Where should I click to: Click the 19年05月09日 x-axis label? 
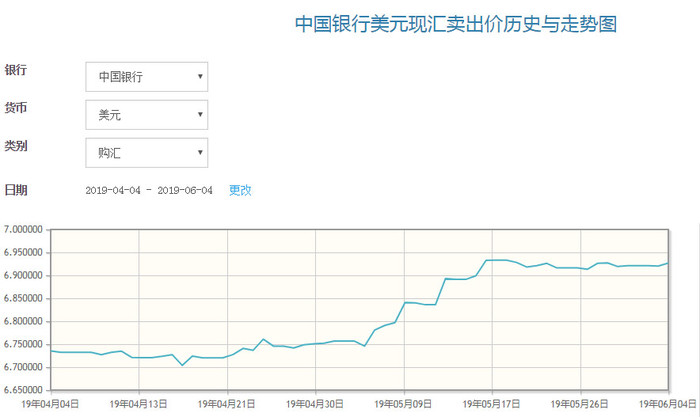pos(404,404)
